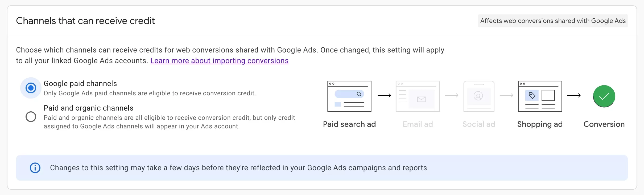Screen dimensions: 644x195
Task: Click the 'Only Google Ads paid channels are eligible' description
Action: click(150, 93)
